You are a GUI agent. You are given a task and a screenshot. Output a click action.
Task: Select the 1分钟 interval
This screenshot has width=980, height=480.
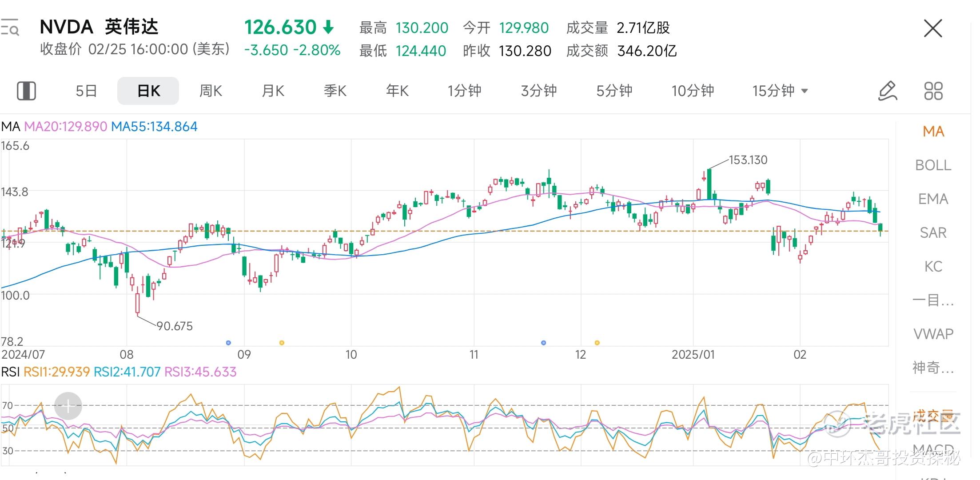pos(464,91)
